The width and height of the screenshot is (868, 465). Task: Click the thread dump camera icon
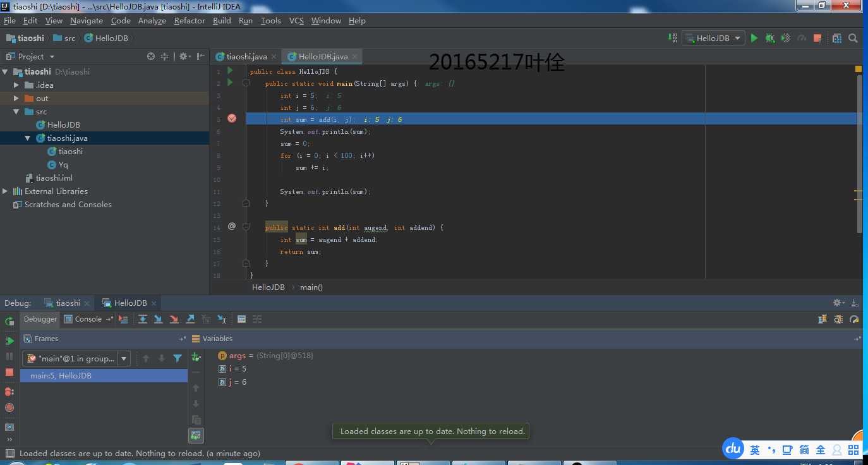click(x=9, y=427)
